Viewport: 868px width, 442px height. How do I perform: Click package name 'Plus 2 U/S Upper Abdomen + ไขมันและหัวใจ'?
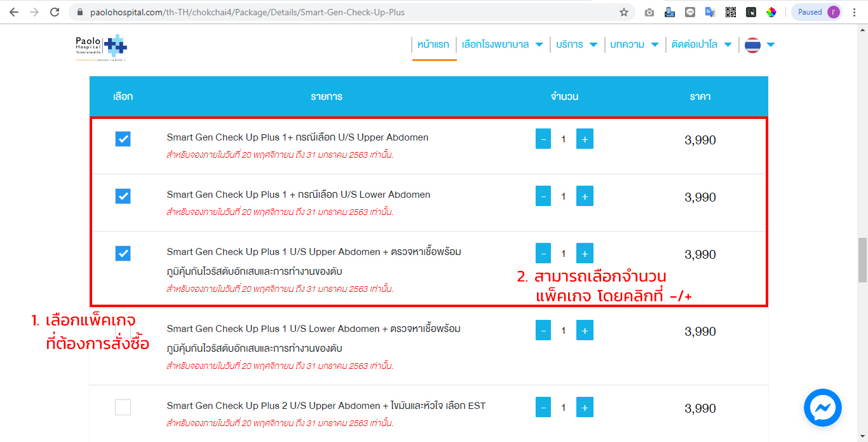326,406
